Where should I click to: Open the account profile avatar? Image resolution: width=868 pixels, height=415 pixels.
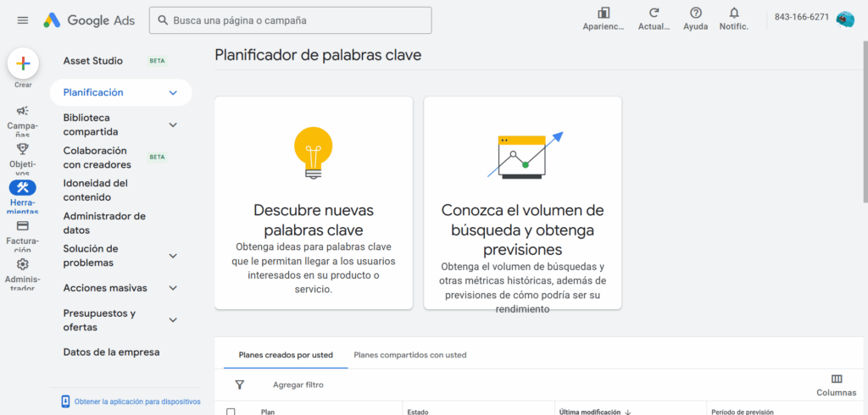click(845, 20)
